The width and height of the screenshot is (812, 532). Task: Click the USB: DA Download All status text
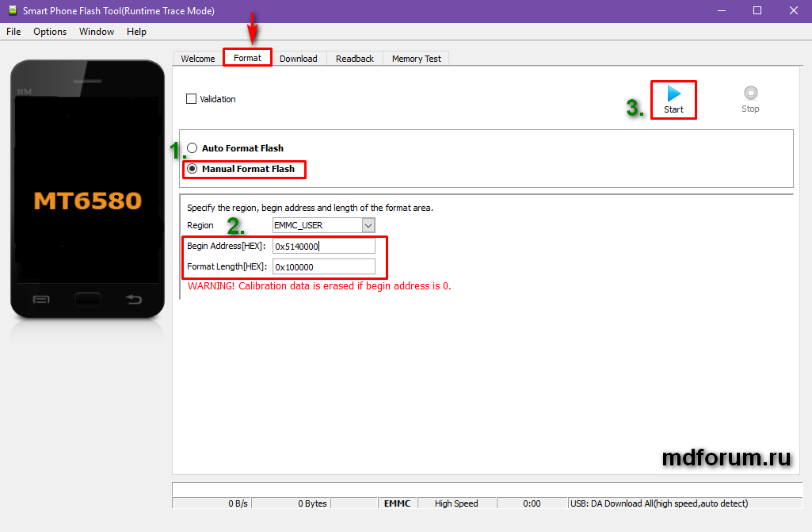(659, 503)
